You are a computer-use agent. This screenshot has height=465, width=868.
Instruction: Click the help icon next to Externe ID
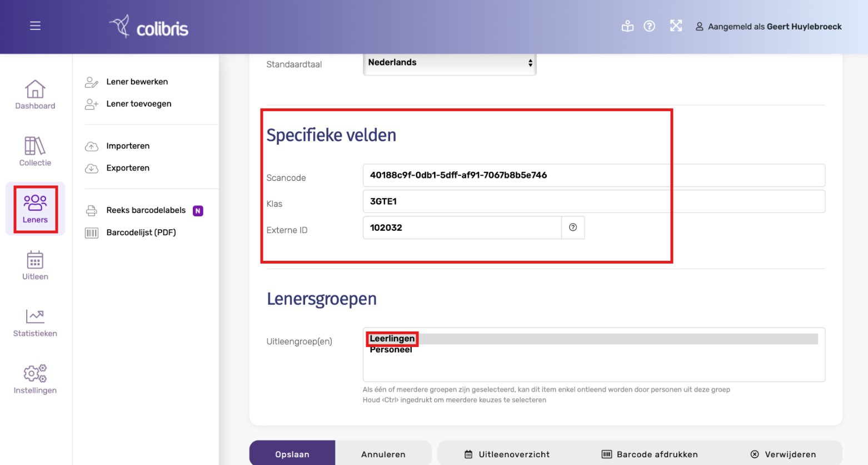(573, 227)
